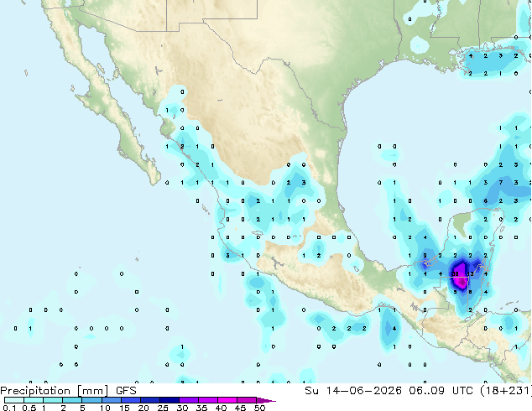This screenshot has width=532, height=411.
Task: Click the "06..09 UTC" time range text
Action: click(441, 391)
